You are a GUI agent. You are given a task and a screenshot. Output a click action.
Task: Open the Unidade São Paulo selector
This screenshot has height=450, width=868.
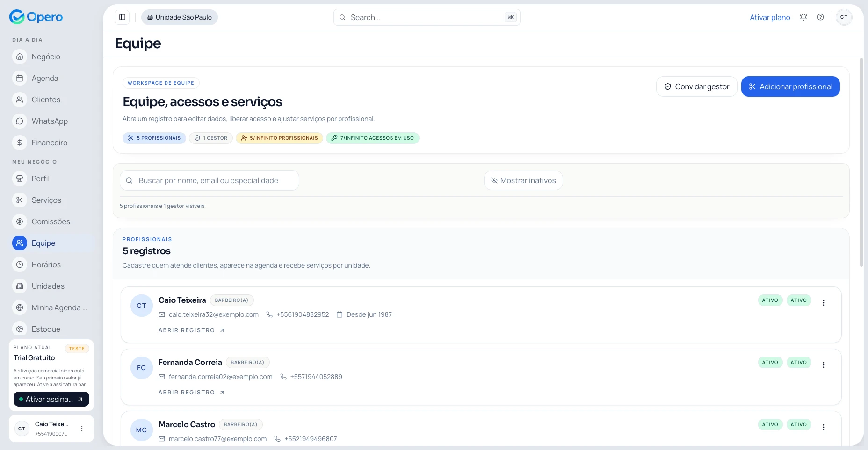click(x=180, y=17)
